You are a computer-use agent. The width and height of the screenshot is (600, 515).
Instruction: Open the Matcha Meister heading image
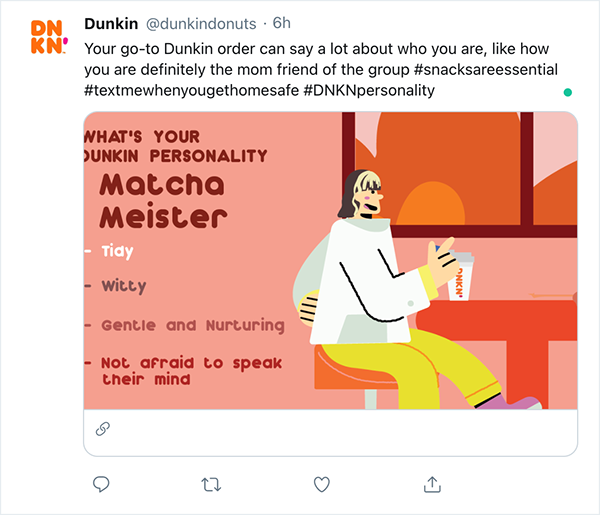click(163, 200)
